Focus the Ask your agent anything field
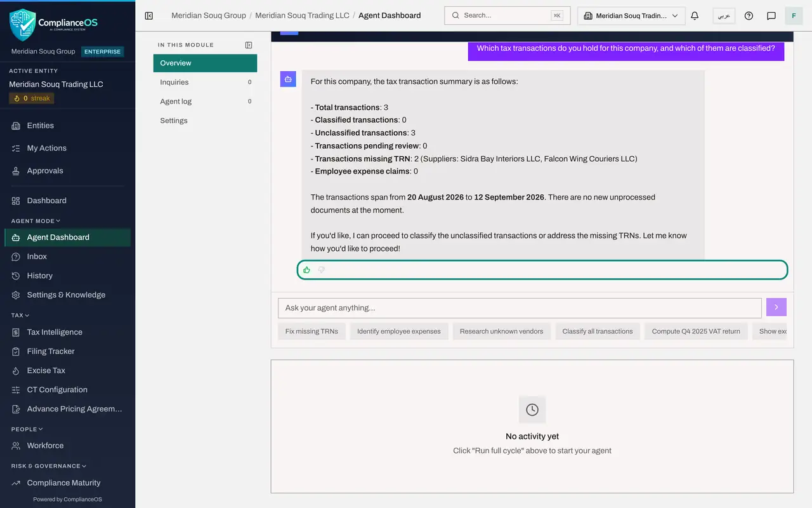Viewport: 812px width, 508px height. coord(520,308)
